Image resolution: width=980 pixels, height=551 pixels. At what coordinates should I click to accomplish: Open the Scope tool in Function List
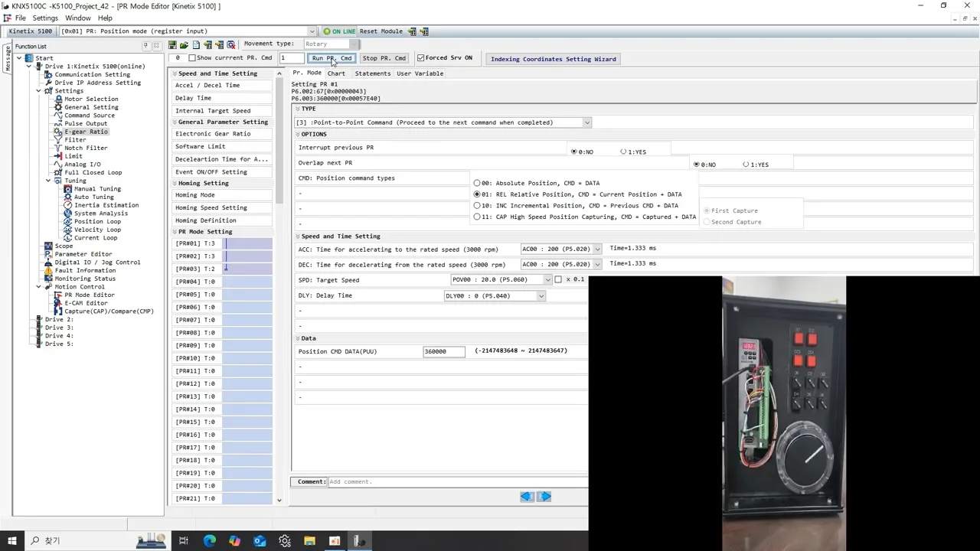64,246
